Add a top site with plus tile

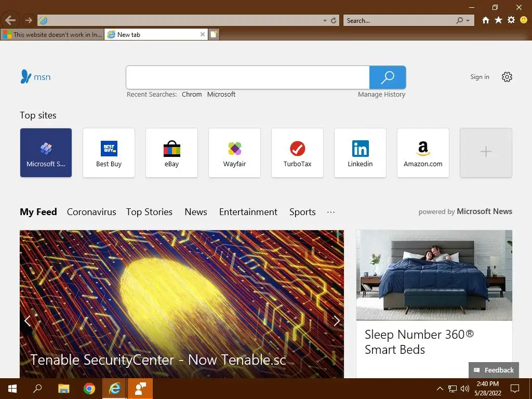coord(486,153)
